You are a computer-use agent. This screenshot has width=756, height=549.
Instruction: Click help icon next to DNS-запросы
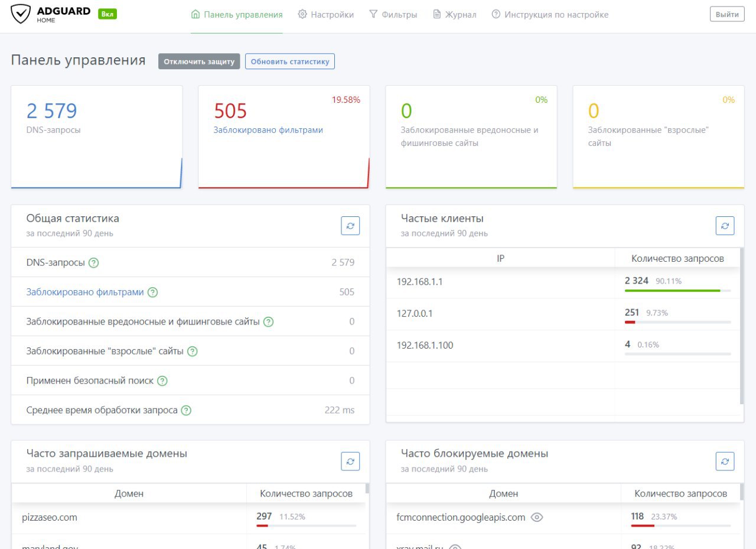click(x=93, y=263)
